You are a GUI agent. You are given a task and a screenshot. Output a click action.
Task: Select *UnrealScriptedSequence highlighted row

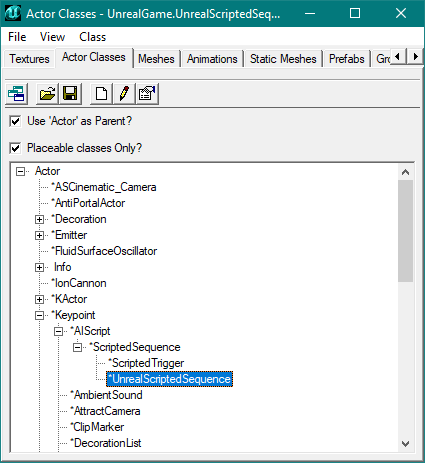pyautogui.click(x=169, y=379)
